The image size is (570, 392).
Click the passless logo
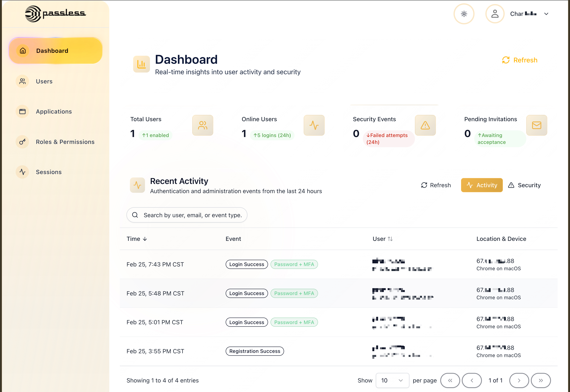(x=56, y=14)
